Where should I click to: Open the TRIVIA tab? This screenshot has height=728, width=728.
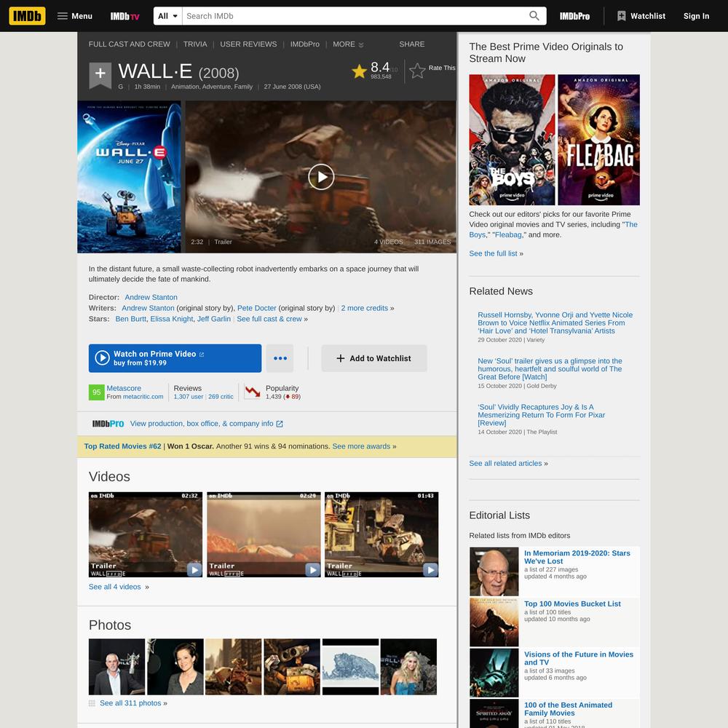pyautogui.click(x=195, y=44)
